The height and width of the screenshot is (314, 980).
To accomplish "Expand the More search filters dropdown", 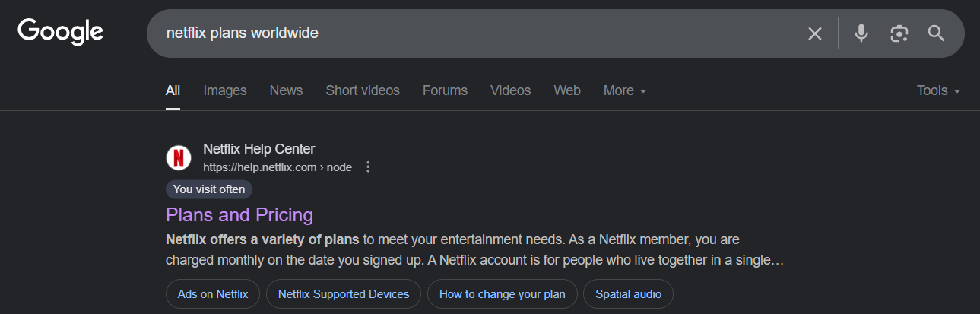I will [625, 90].
